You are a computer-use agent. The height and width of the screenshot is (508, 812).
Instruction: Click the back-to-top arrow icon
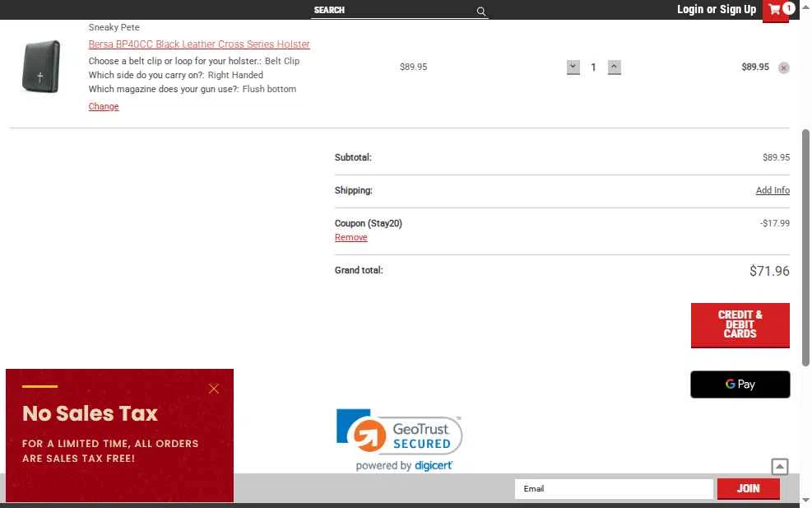pos(779,467)
